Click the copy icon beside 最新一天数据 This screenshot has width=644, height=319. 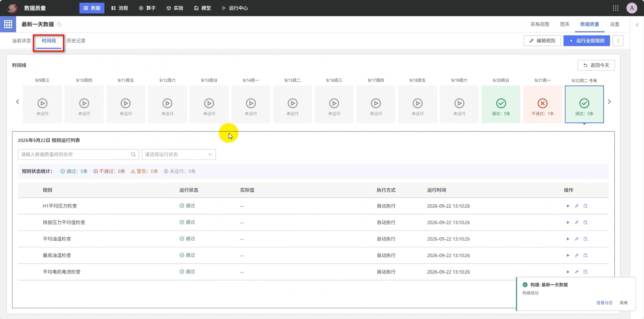pyautogui.click(x=59, y=24)
